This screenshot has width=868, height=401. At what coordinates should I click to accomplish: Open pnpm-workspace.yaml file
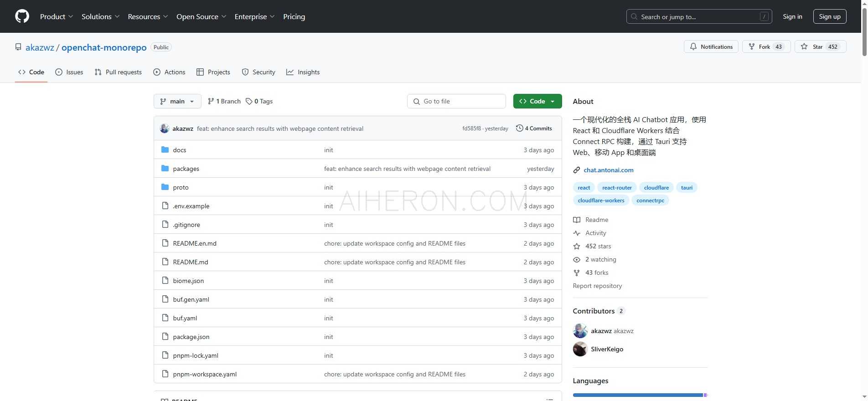pos(205,374)
